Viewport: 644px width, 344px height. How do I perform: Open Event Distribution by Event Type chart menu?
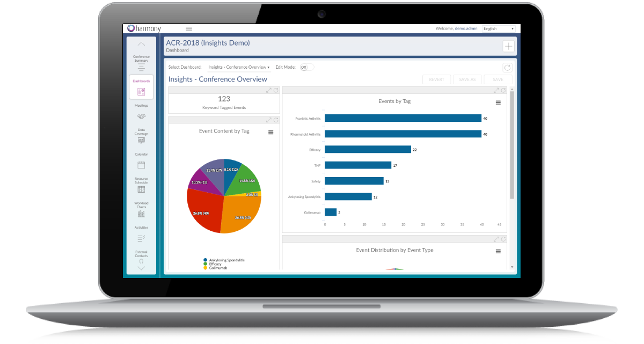(498, 251)
